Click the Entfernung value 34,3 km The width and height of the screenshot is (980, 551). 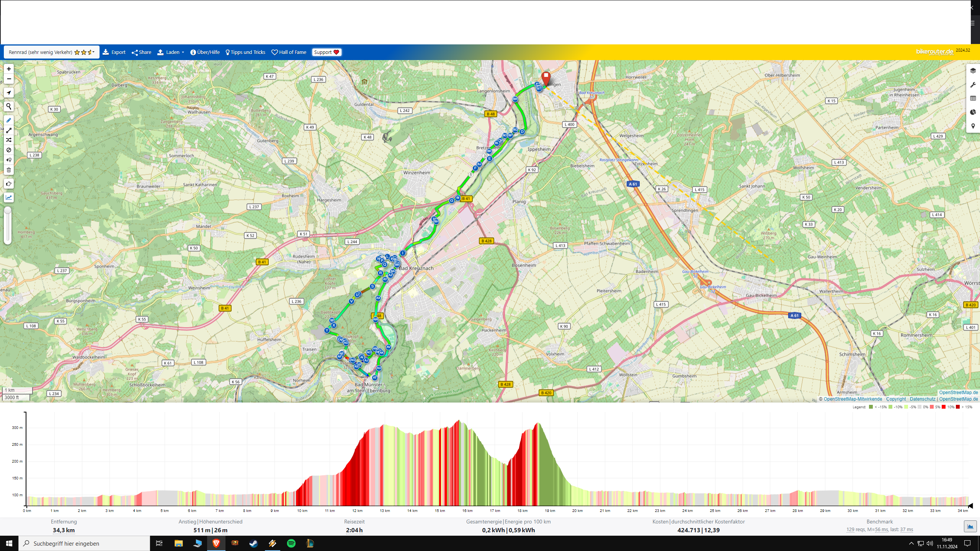click(x=64, y=530)
